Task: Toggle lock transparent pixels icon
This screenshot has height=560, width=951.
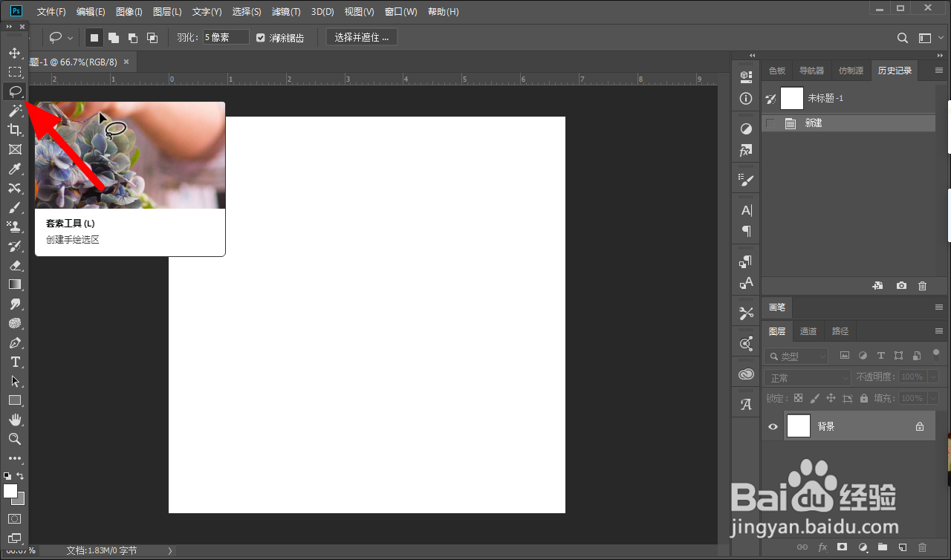Action: click(798, 398)
